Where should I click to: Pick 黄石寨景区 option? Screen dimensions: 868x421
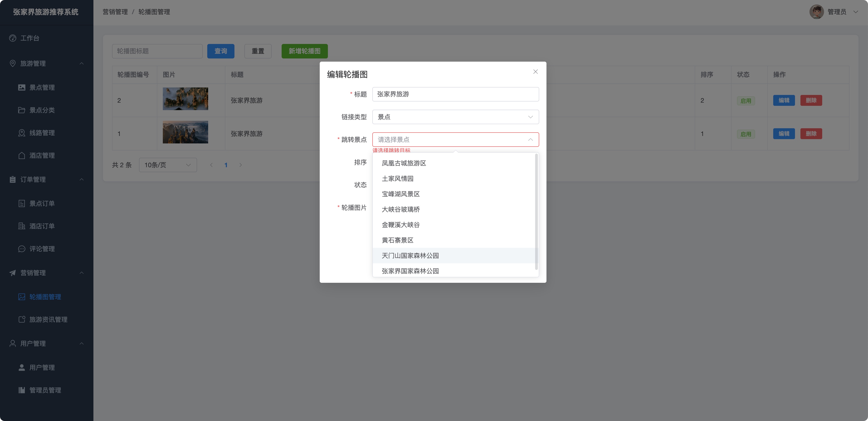click(x=454, y=240)
